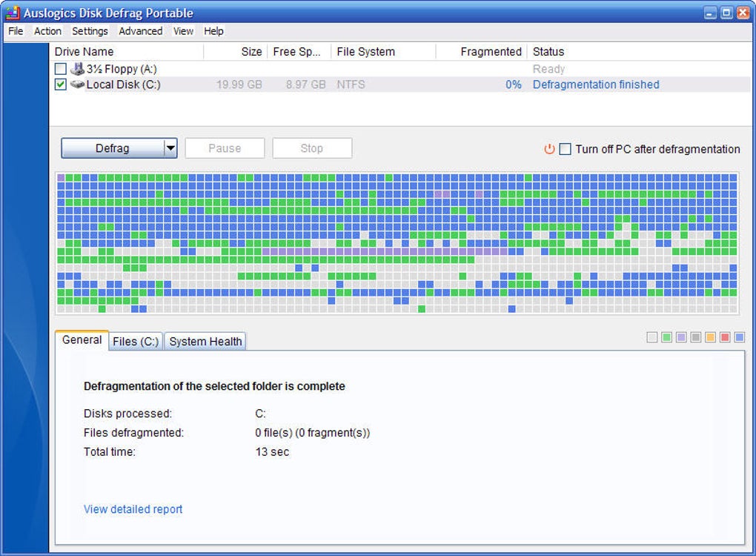Open the Help menu

213,31
